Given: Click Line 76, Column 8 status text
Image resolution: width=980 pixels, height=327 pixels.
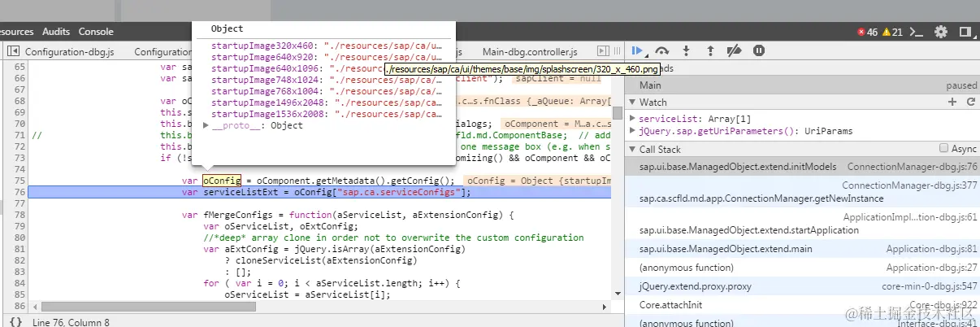Looking at the screenshot, I should 71,322.
